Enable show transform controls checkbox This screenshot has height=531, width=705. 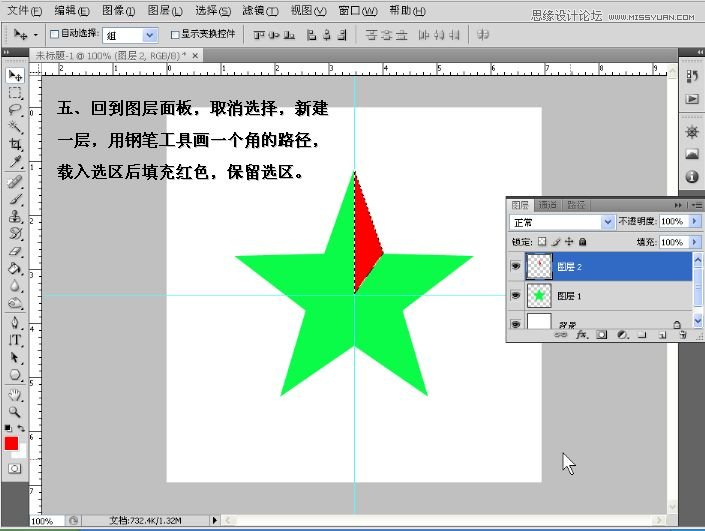coord(175,34)
